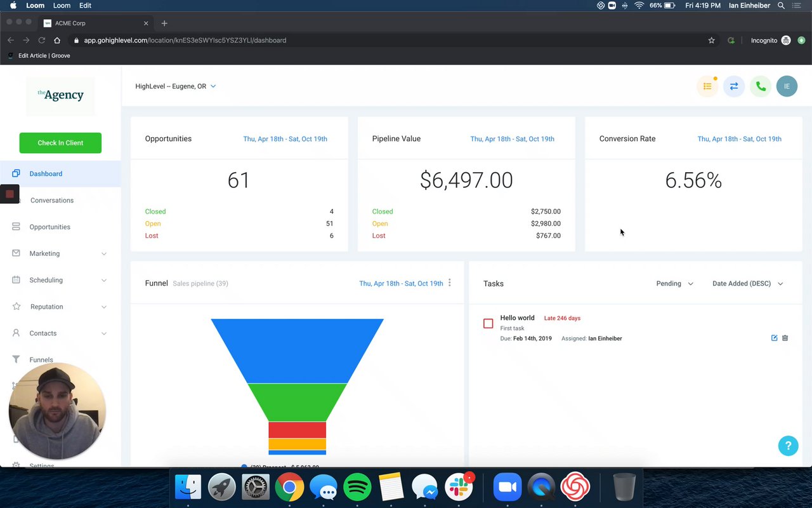This screenshot has width=812, height=508.
Task: Open Spotlight search in the menu bar
Action: (x=781, y=5)
